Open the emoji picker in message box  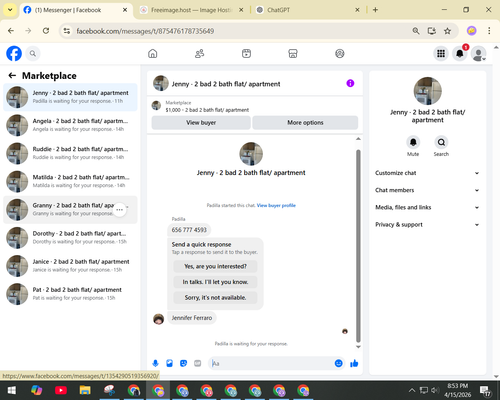(x=338, y=363)
